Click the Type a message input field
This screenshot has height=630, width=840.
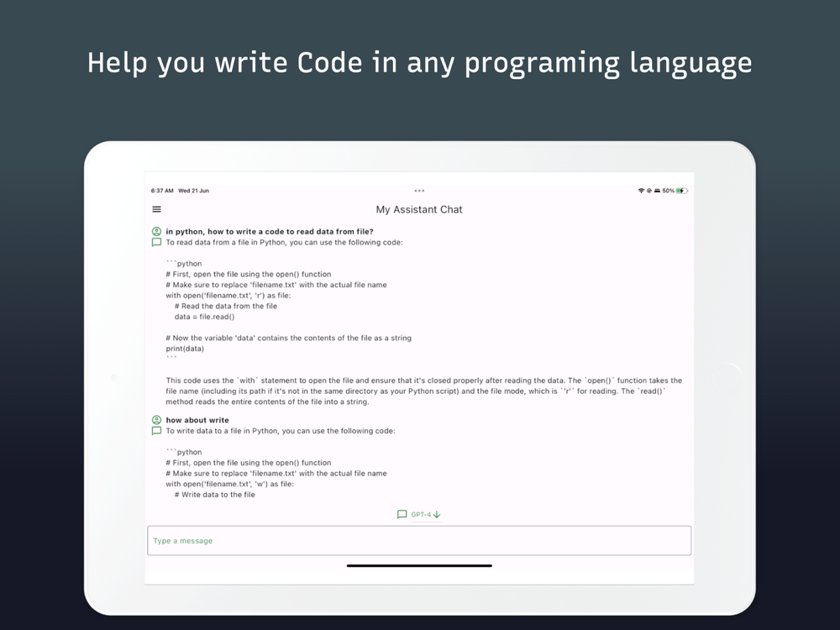pos(419,540)
